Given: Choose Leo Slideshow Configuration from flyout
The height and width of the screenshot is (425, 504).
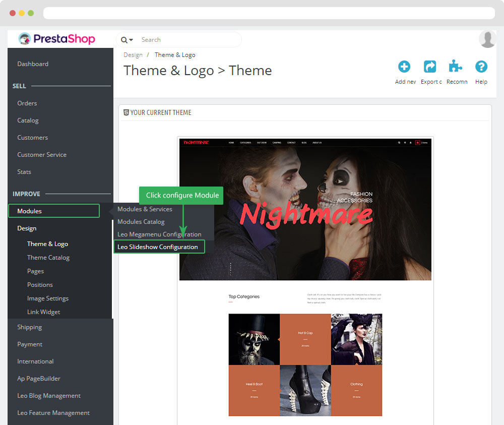Looking at the screenshot, I should pos(159,247).
